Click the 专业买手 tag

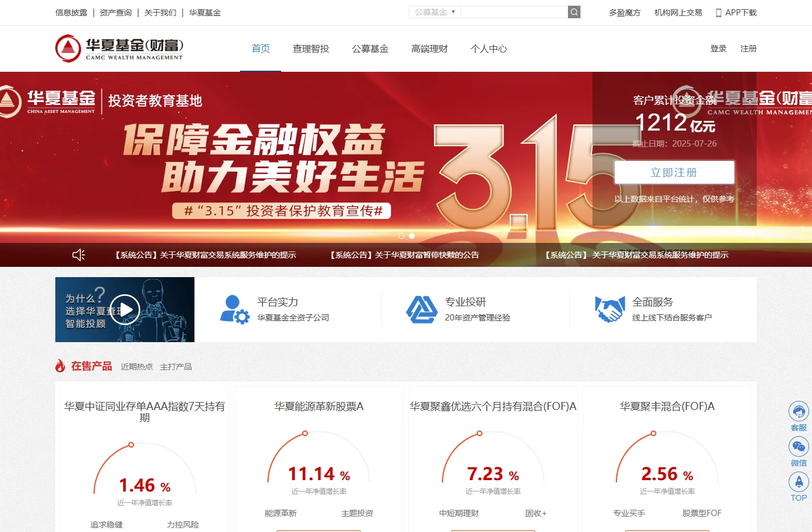(629, 513)
